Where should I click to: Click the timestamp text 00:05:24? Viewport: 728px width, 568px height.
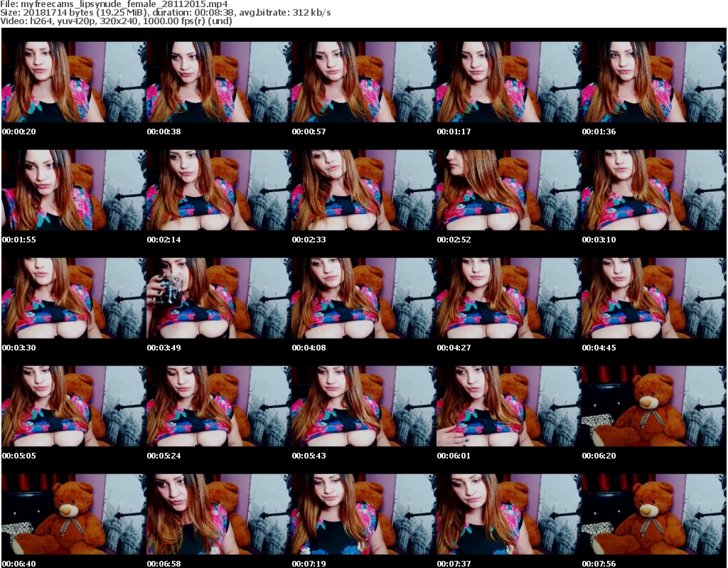coord(164,456)
